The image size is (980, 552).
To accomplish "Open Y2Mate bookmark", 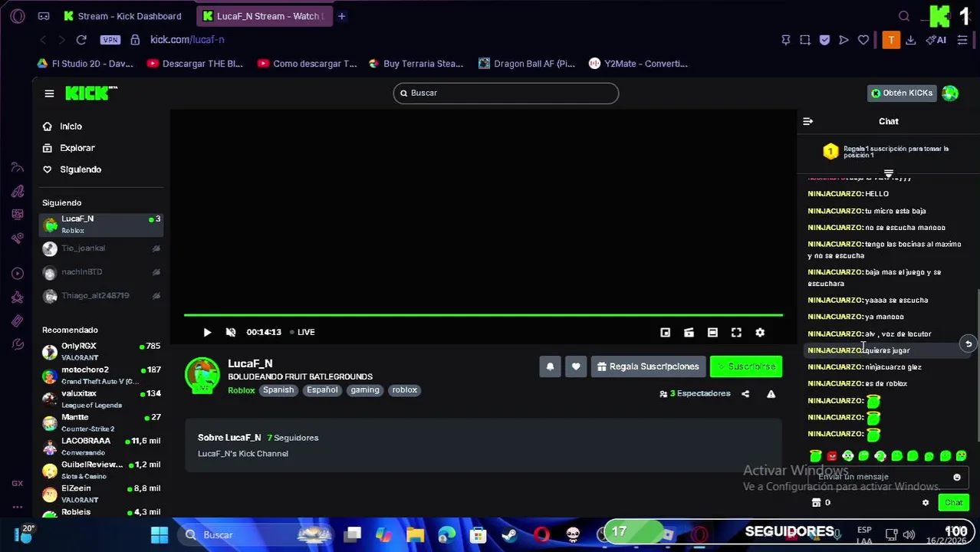I will click(x=639, y=64).
